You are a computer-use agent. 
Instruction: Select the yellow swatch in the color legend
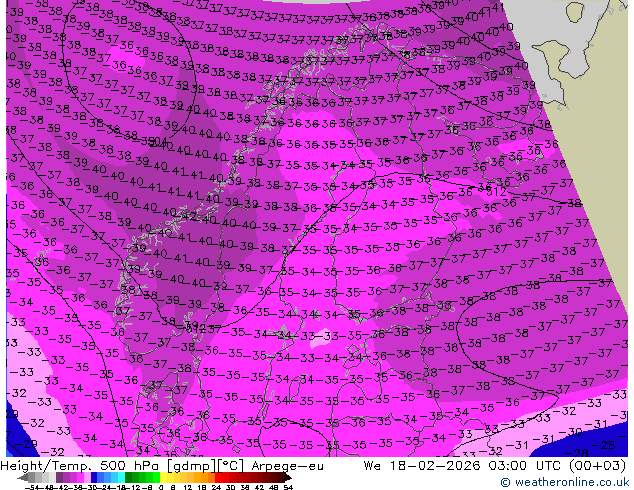(163, 478)
